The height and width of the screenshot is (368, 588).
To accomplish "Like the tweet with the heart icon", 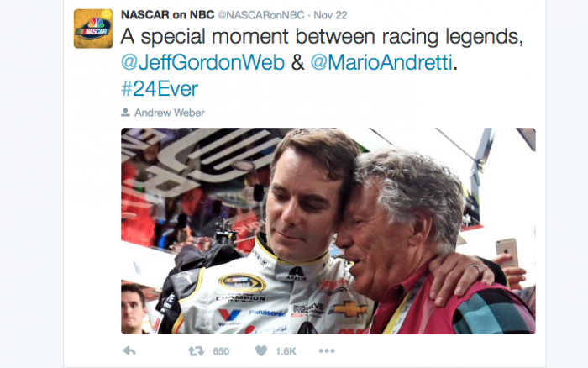I will [261, 351].
